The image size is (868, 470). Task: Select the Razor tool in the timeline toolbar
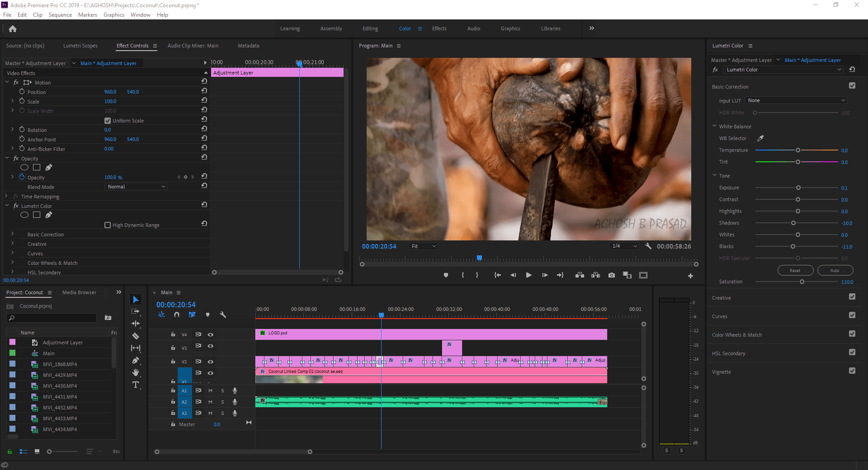tap(136, 336)
